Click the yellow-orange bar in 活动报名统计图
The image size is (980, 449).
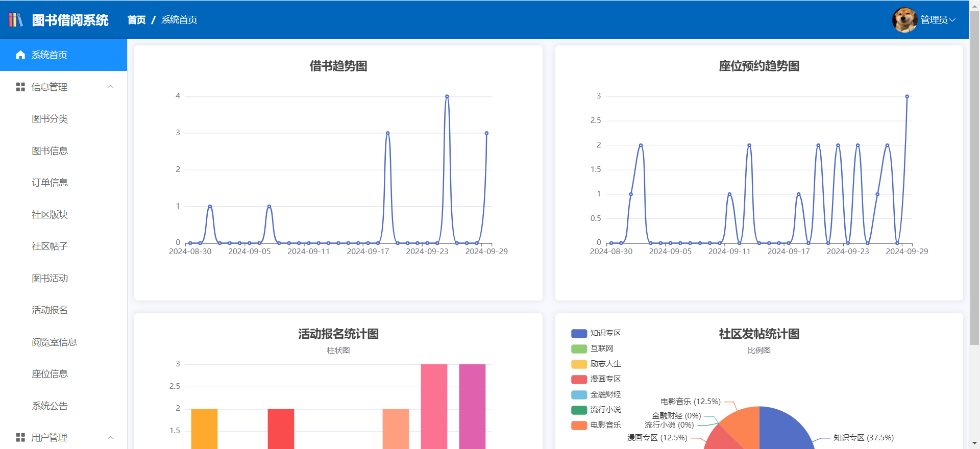click(x=204, y=429)
